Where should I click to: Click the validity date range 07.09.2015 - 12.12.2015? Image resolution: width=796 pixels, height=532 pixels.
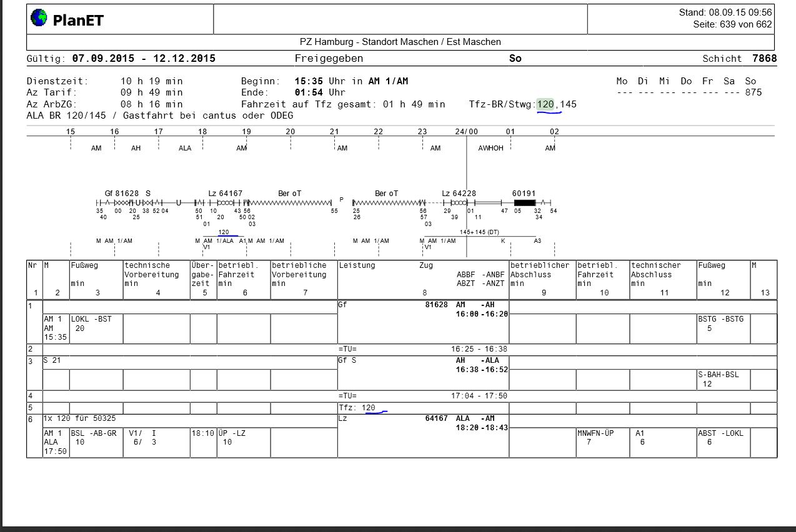144,59
